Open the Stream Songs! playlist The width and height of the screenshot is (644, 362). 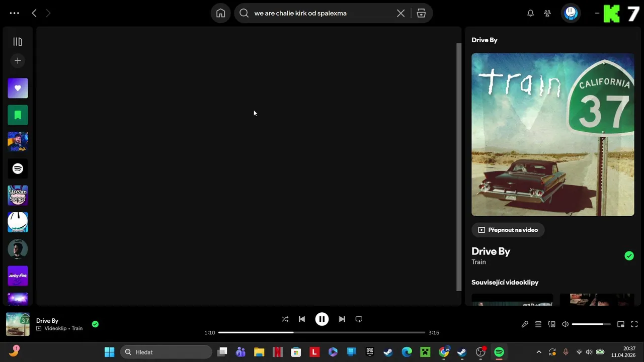[18, 195]
